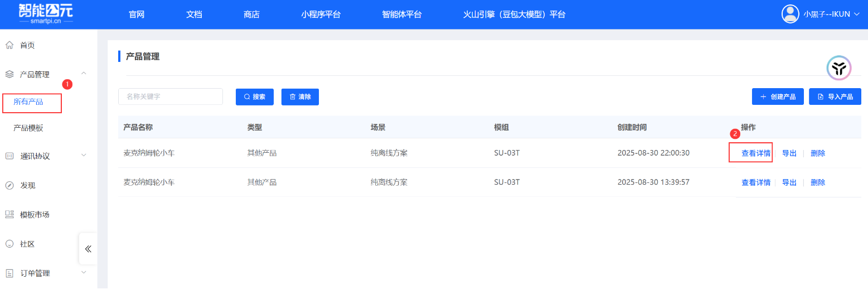
Task: Click the 搜索 button
Action: 255,96
